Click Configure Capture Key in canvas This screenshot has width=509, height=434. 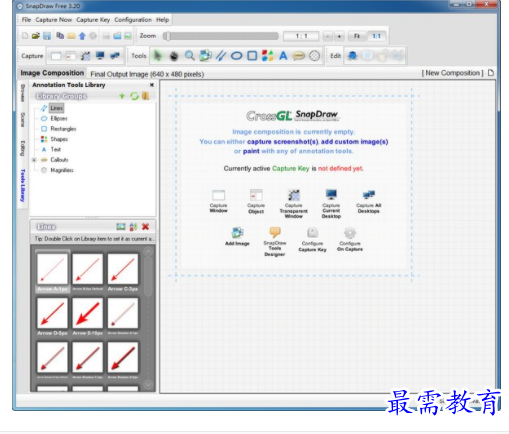[312, 240]
